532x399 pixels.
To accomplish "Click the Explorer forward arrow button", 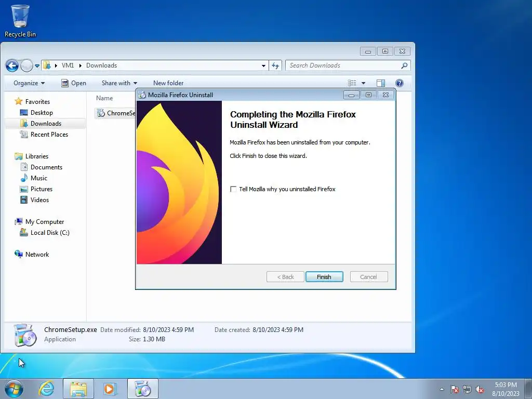I will [26, 65].
